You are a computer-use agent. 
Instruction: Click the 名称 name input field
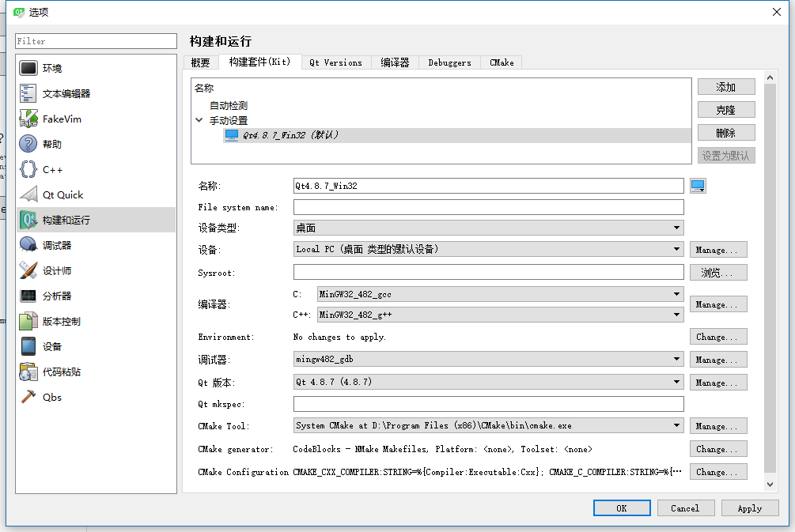[488, 186]
